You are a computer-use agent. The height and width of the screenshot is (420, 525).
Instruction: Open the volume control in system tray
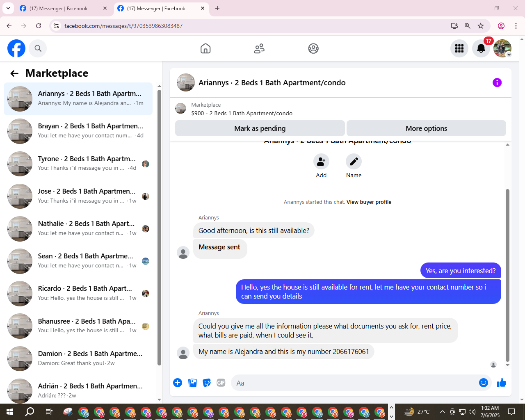pos(472,412)
